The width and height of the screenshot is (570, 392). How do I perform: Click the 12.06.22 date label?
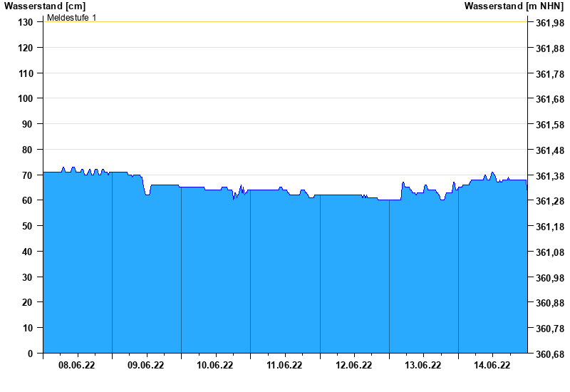[353, 366]
